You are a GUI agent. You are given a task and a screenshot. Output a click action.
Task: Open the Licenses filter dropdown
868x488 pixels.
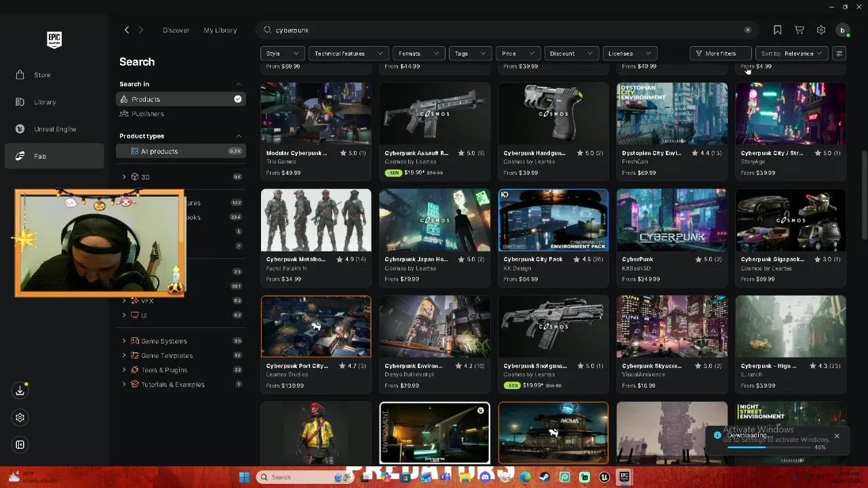click(629, 54)
